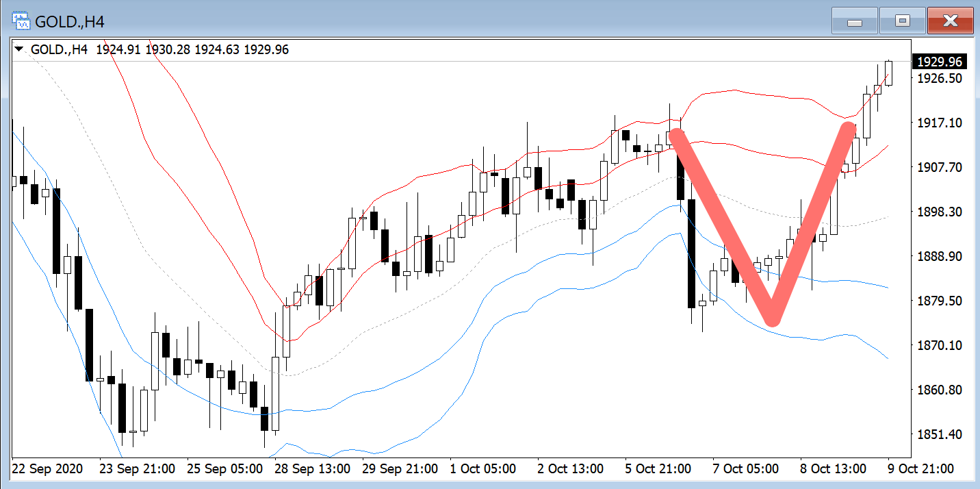Viewport: 980px width, 489px height.
Task: Expand the triangle beside the GOLD.,H4 label
Action: coord(19,49)
